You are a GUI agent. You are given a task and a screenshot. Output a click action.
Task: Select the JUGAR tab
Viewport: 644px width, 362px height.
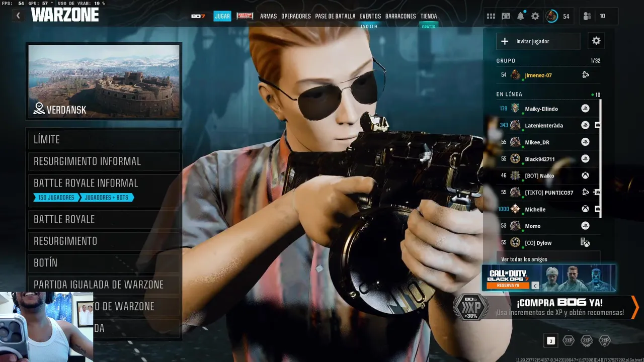(x=222, y=16)
